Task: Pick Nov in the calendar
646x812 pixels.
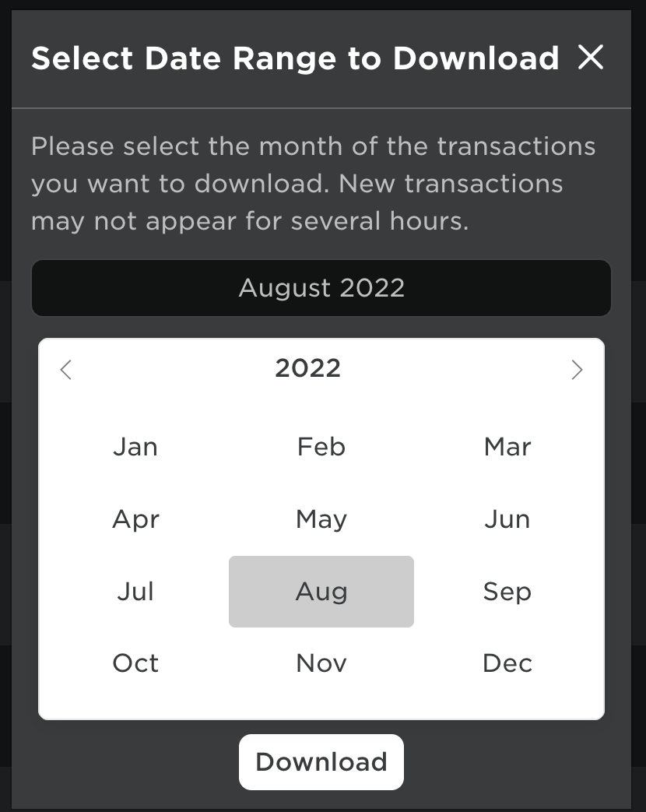Action: tap(321, 663)
